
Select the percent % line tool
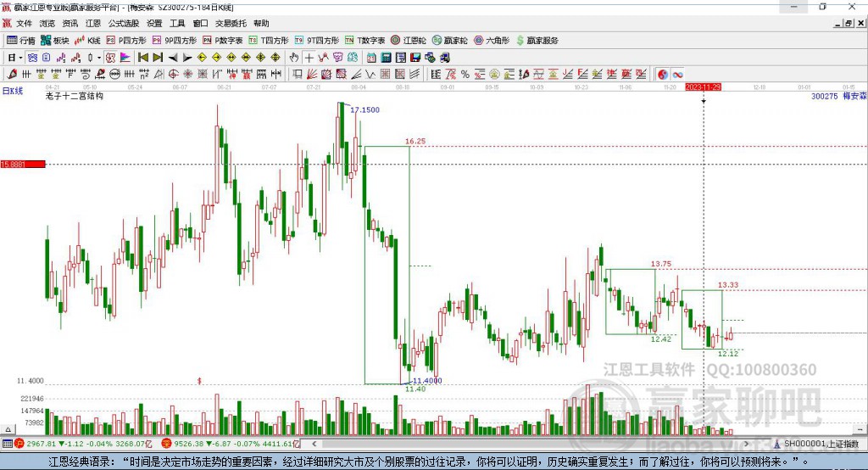point(465,75)
